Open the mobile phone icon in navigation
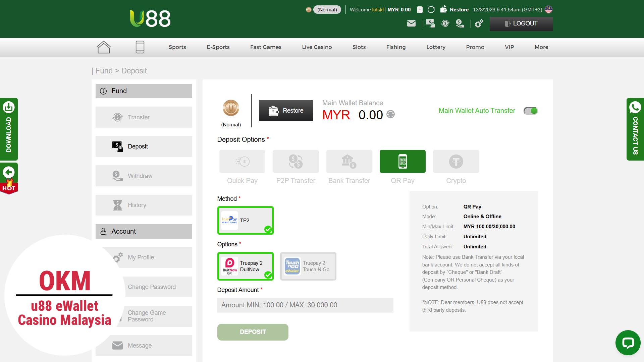The width and height of the screenshot is (644, 362). tap(140, 47)
